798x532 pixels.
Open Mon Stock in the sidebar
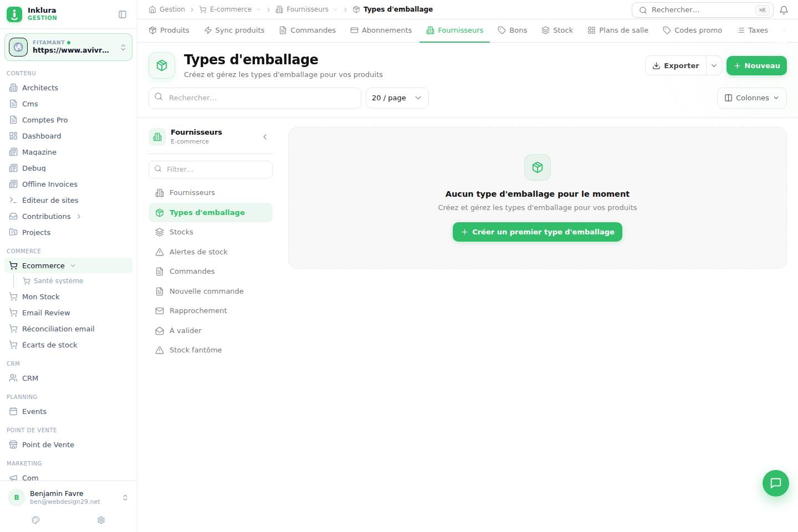coord(68,296)
